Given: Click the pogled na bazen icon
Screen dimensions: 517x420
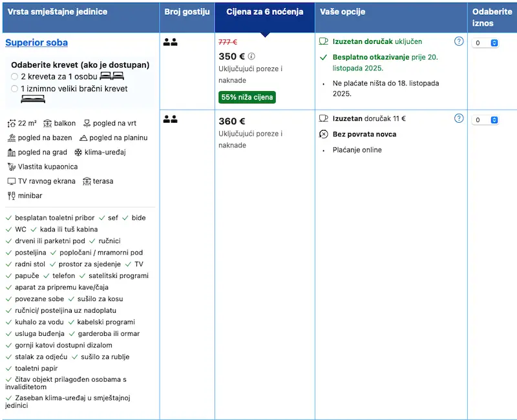Looking at the screenshot, I should [x=12, y=138].
